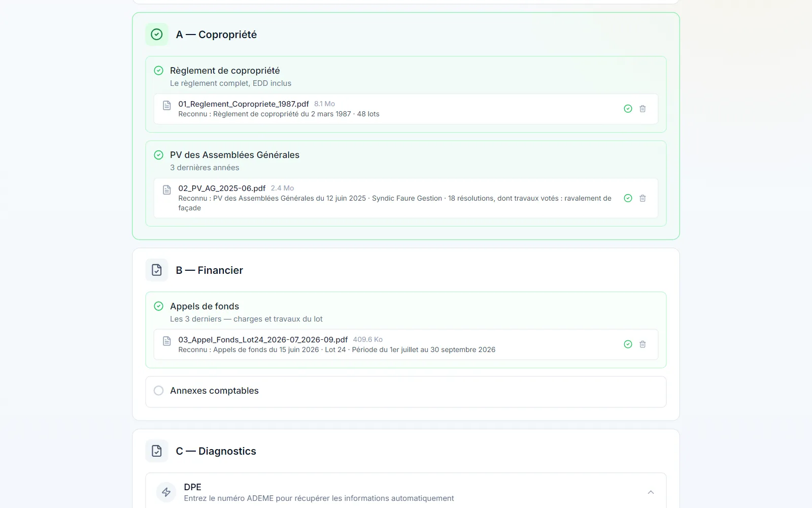The width and height of the screenshot is (812, 508).
Task: Delete the 03_Appel_Fonds_Lot24 file
Action: [642, 344]
